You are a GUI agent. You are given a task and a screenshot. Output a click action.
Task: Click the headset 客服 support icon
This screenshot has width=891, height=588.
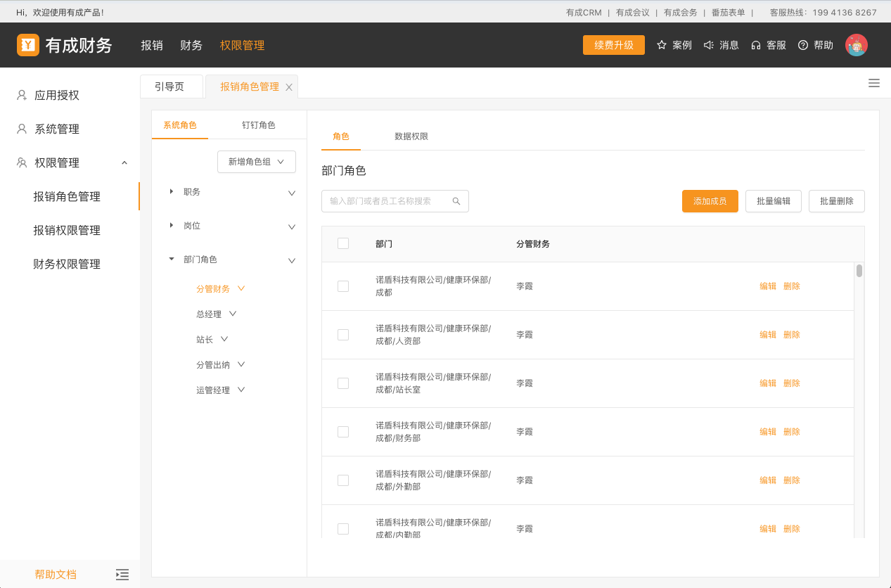tap(755, 45)
